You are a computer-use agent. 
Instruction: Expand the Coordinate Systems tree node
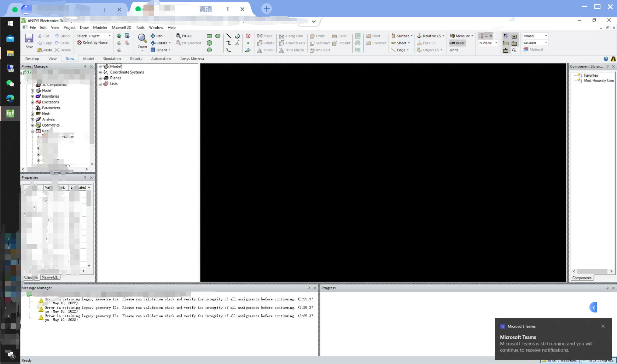pyautogui.click(x=100, y=72)
